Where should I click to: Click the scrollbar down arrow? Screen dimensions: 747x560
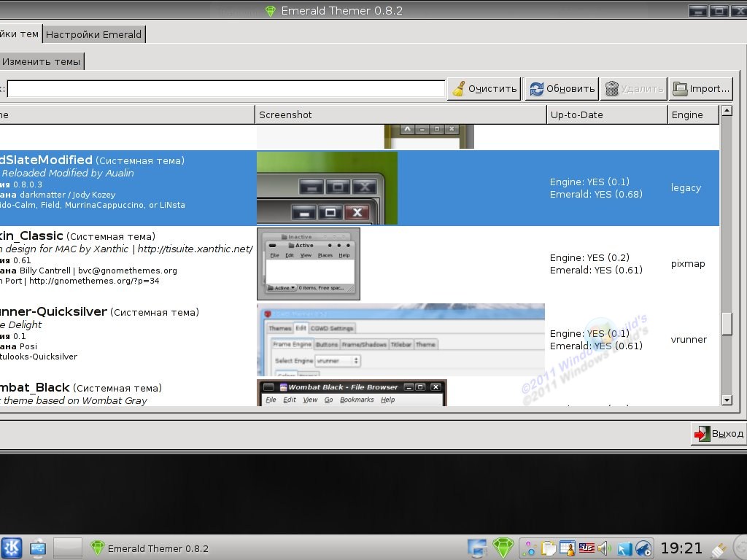(727, 400)
